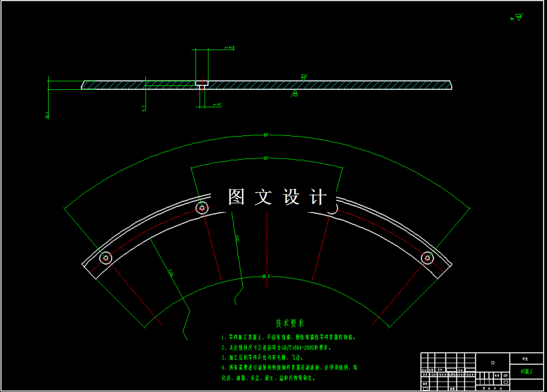Click technical requirement note line 1

[x=288, y=337]
